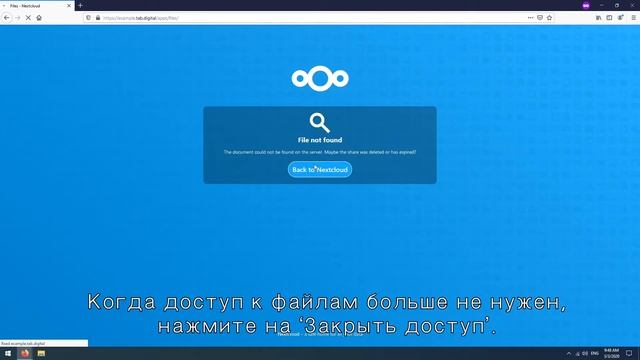Image resolution: width=640 pixels, height=360 pixels.
Task: Click the File not found heading
Action: (320, 140)
